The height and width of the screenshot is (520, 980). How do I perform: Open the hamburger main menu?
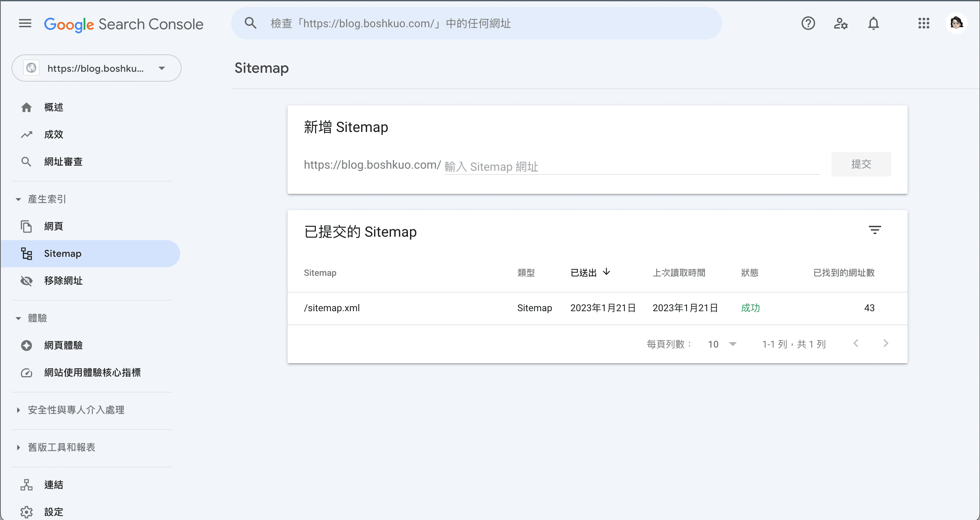click(25, 23)
